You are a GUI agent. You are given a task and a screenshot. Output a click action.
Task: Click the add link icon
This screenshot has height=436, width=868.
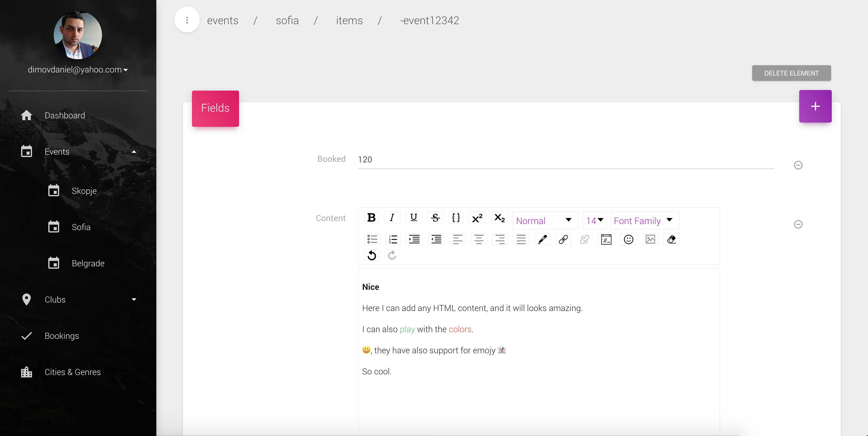(x=563, y=239)
